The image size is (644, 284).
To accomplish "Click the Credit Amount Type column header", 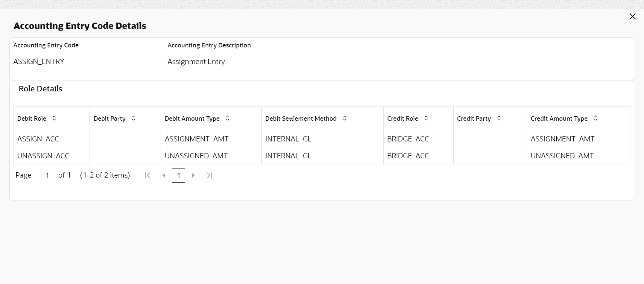I will (579, 118).
